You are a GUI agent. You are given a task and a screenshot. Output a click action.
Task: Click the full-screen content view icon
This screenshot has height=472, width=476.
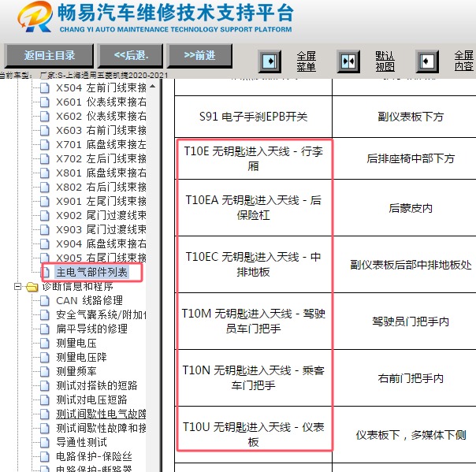pos(427,61)
